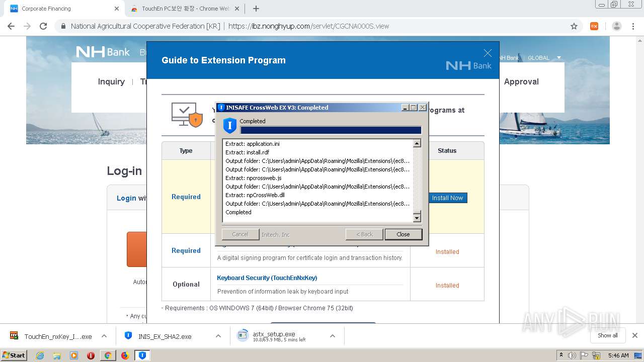Select the Login with tab on login panel
Screen dimensions: 644x362
click(x=132, y=198)
